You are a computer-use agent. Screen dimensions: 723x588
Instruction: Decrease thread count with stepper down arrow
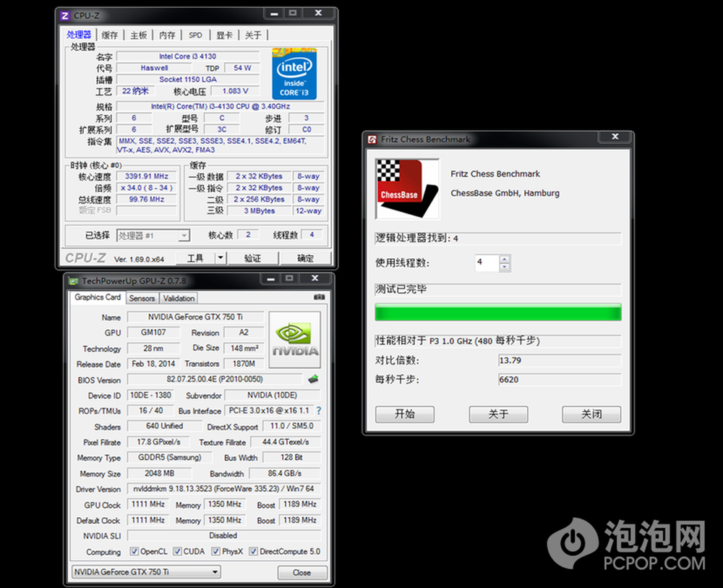tap(505, 267)
